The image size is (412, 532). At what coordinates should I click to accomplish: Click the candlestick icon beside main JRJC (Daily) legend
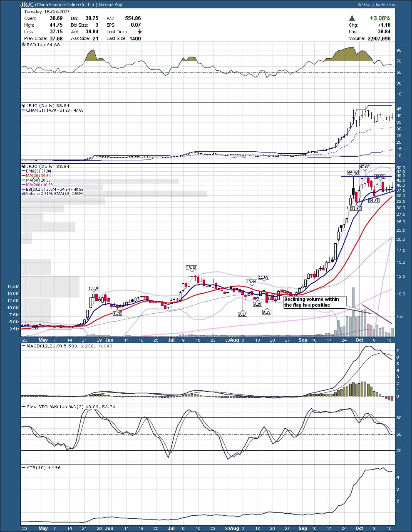point(23,166)
